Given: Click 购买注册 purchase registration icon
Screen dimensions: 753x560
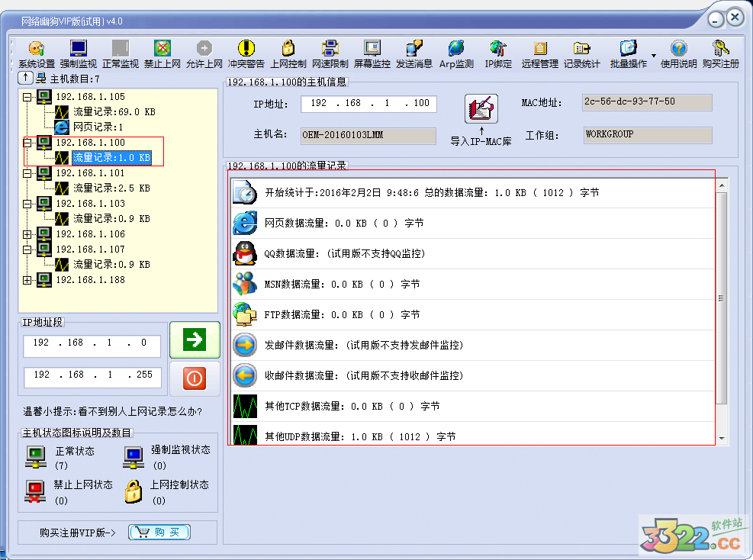Looking at the screenshot, I should click(720, 54).
